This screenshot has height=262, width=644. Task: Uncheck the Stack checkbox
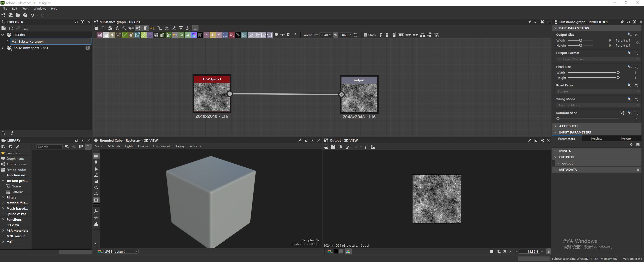pos(365,35)
